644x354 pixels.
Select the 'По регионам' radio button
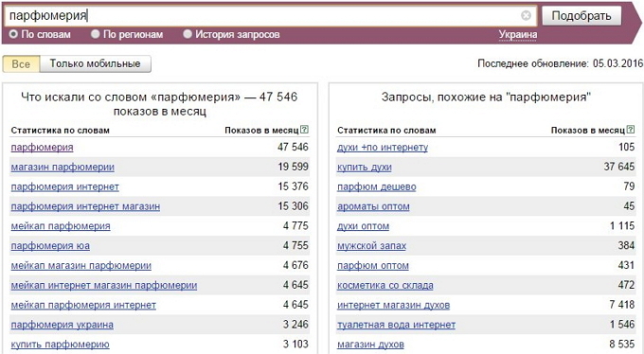(96, 34)
